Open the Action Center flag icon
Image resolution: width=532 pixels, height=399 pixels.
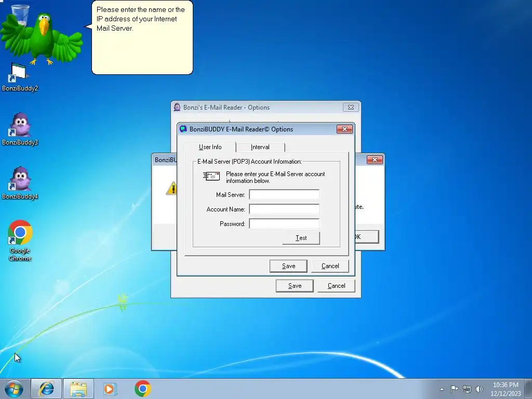[454, 389]
